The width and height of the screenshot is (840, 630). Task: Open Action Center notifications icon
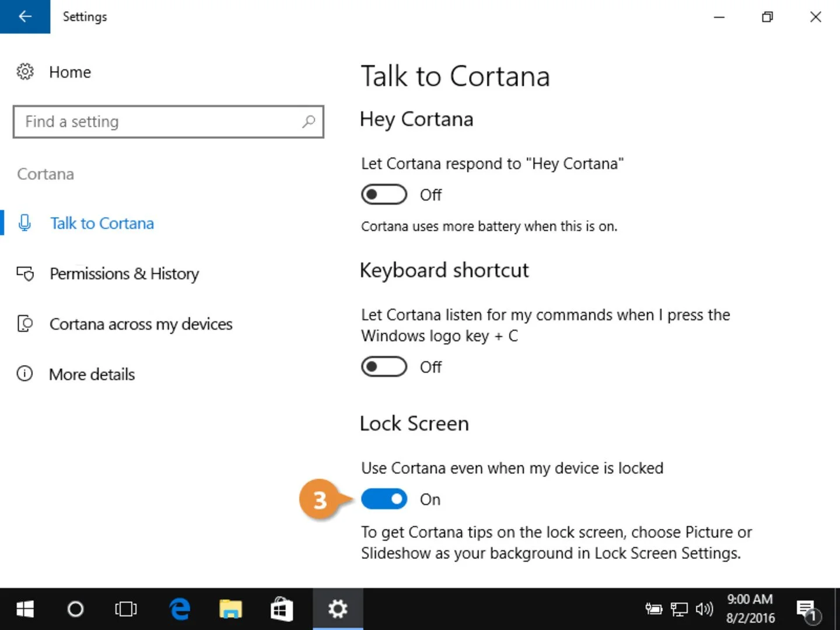click(808, 611)
